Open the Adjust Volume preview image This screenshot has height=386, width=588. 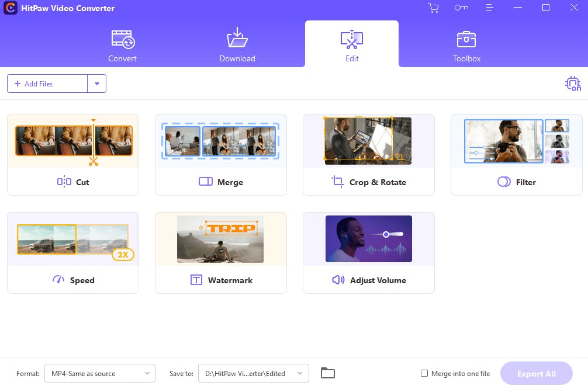pyautogui.click(x=369, y=239)
